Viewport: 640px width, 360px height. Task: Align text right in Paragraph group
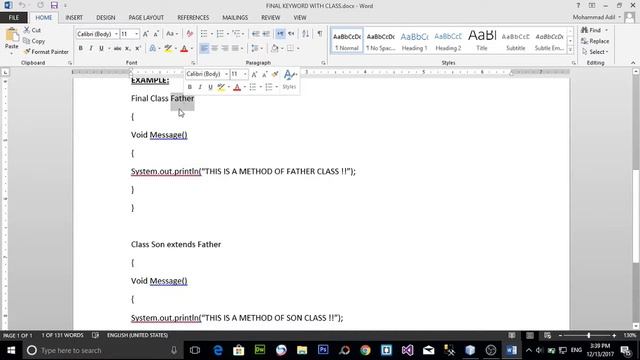(224, 49)
